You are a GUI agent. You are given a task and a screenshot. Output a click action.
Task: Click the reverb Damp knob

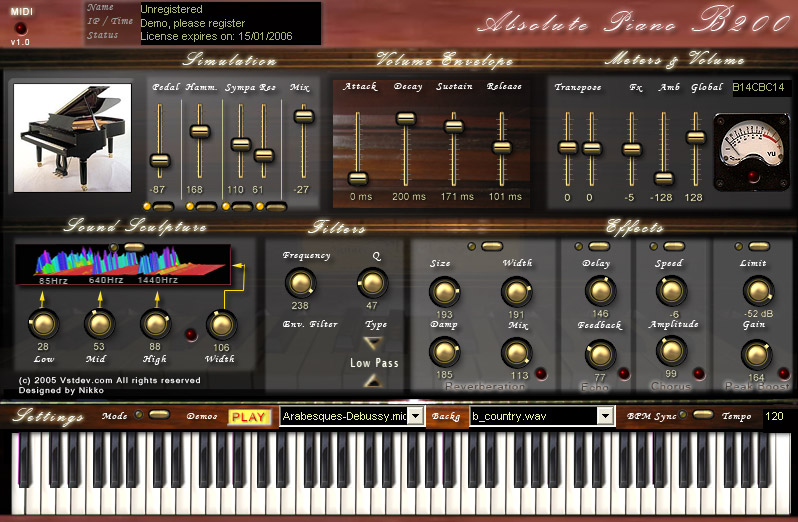[x=444, y=352]
